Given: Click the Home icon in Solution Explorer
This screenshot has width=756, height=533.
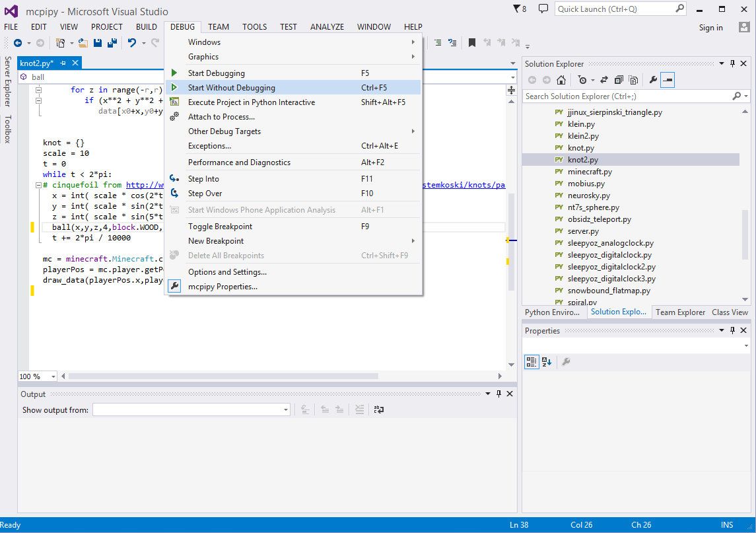Looking at the screenshot, I should (x=561, y=80).
